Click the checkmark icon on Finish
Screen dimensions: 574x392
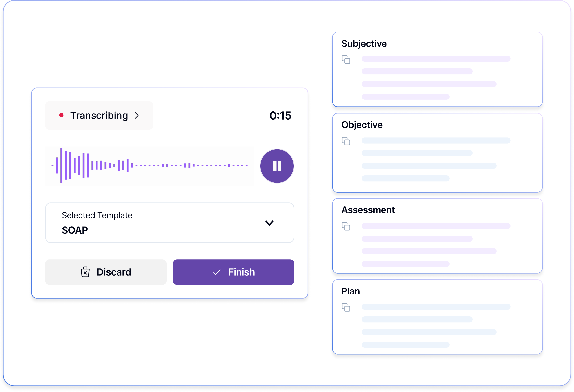217,272
